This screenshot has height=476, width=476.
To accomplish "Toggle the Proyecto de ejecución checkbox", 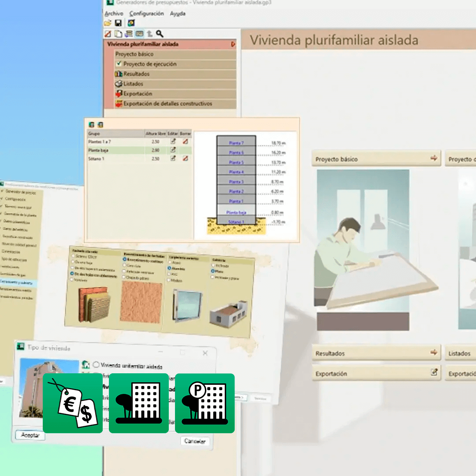I will point(119,64).
